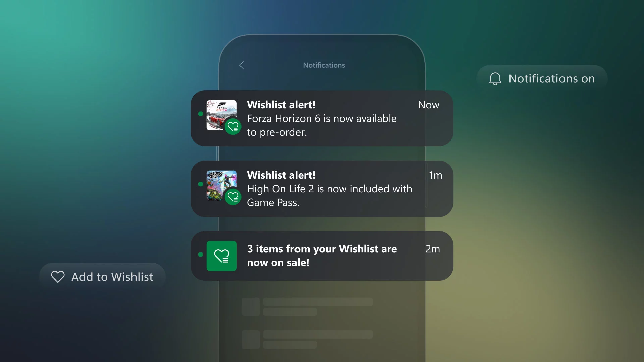Click the Notifications page title
The width and height of the screenshot is (644, 362).
324,65
